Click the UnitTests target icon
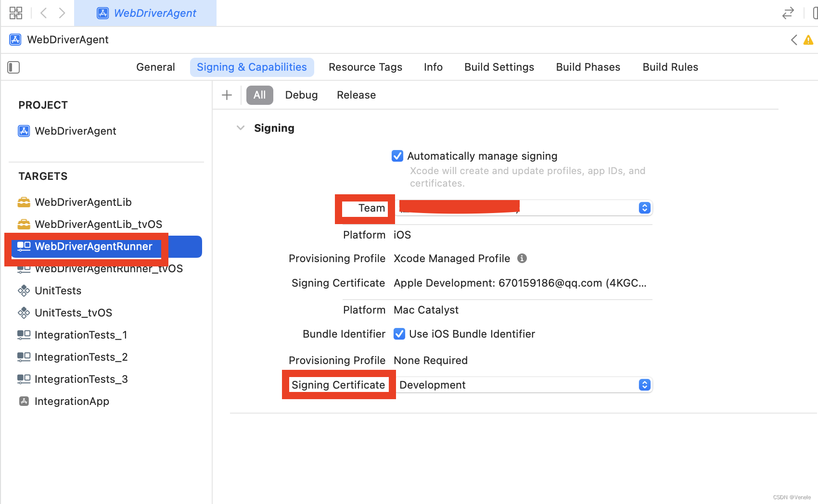This screenshot has height=504, width=818. tap(24, 290)
